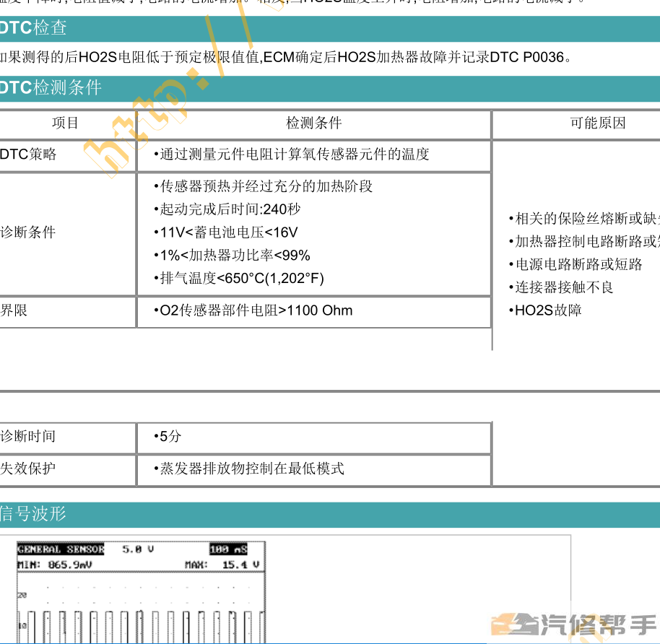660x644 pixels.
Task: Click the 诊断时间 row label
Action: [x=28, y=437]
